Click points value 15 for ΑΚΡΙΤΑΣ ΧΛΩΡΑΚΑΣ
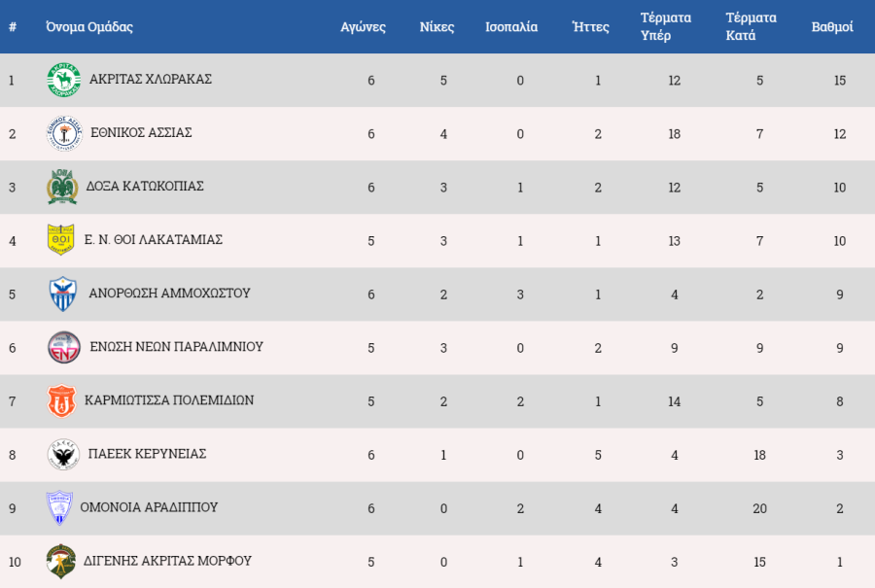The height and width of the screenshot is (588, 875). pos(840,81)
